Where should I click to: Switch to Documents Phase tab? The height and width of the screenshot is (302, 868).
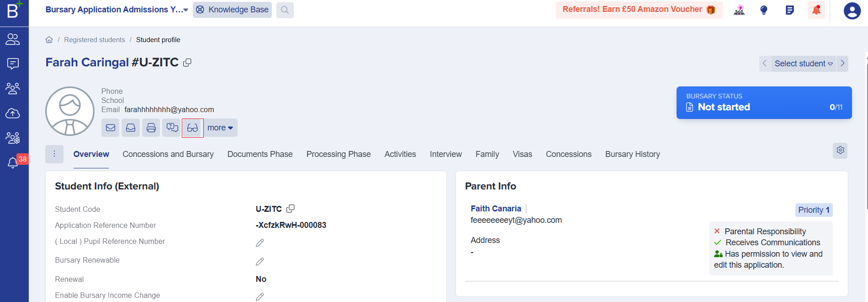pos(260,154)
